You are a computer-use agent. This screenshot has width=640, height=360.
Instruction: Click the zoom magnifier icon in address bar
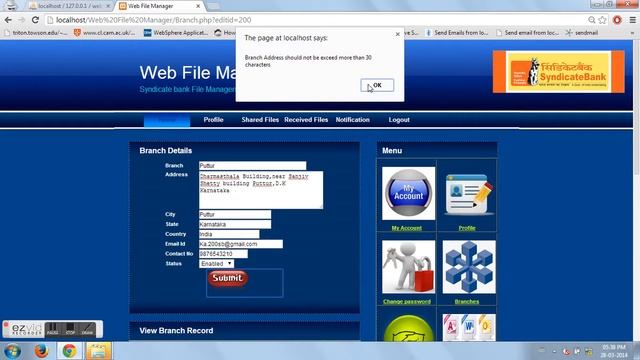(591, 20)
